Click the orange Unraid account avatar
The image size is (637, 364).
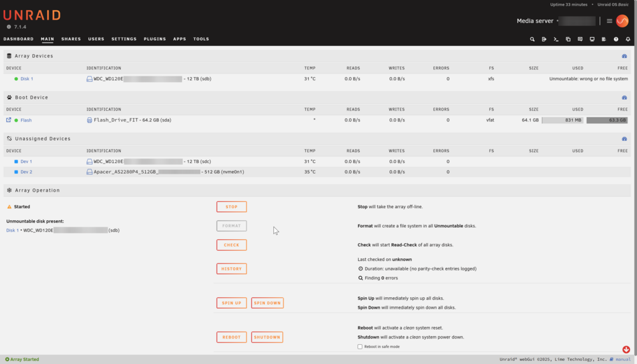coord(622,21)
